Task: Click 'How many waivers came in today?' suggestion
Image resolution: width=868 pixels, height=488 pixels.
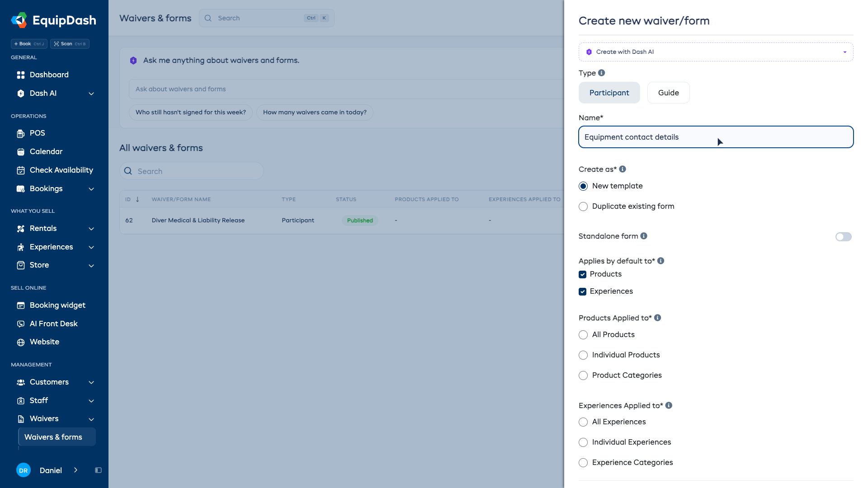Action: click(x=315, y=113)
